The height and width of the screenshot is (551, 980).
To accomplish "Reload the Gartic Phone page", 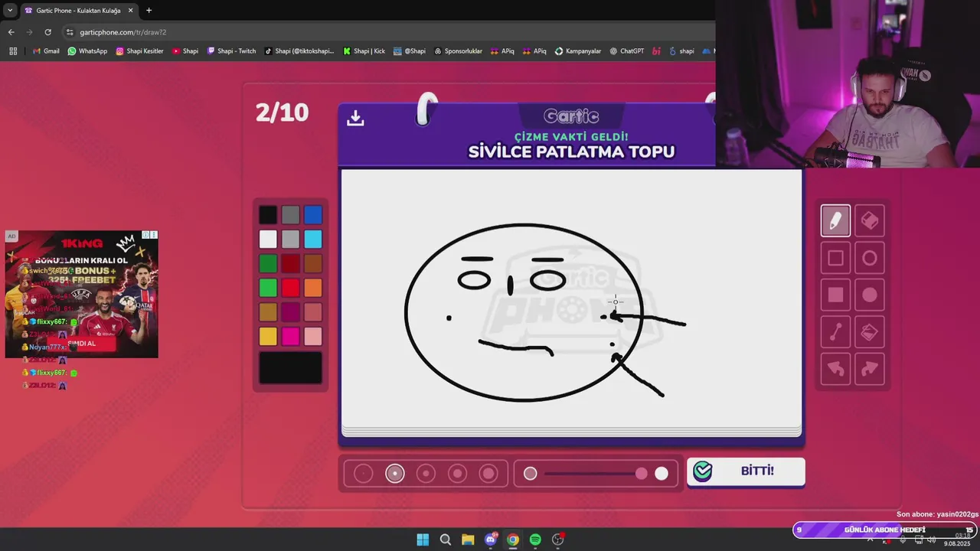I will 47,32.
